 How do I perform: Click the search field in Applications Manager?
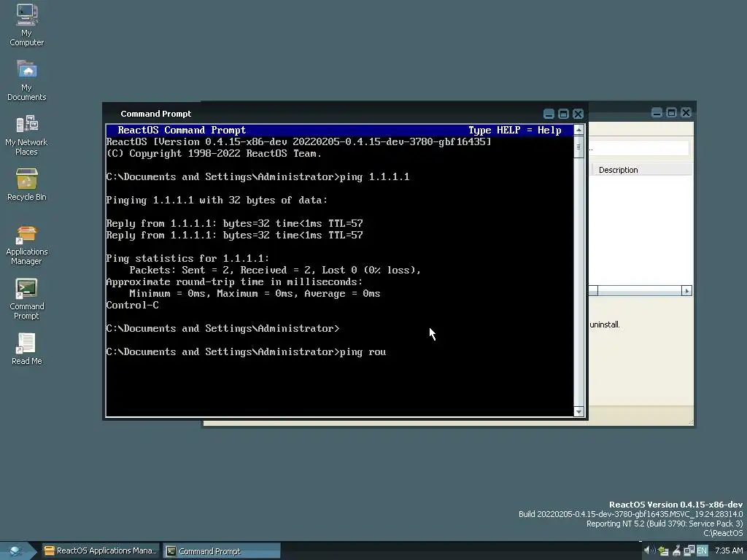[x=638, y=148]
